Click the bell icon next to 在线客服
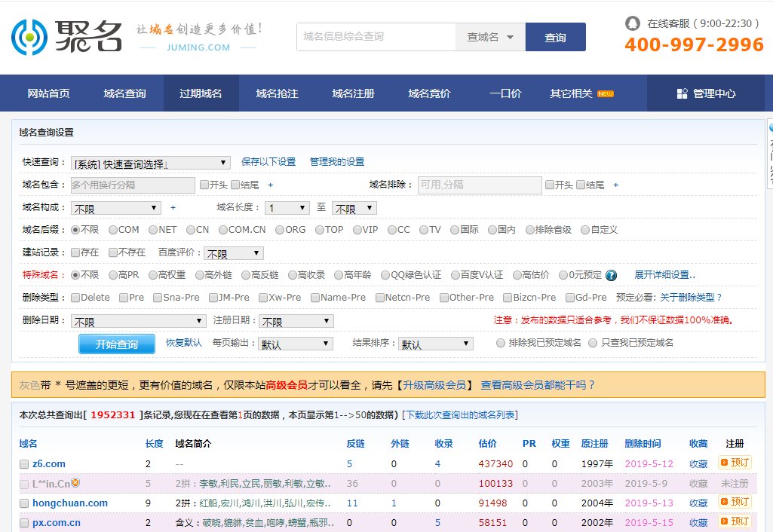Screen dimensions: 773x532 click(633, 23)
